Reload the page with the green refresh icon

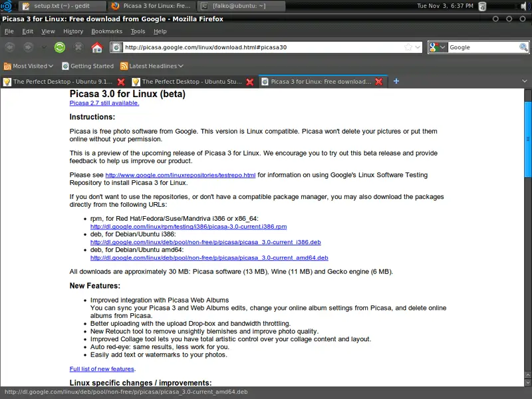coord(60,47)
